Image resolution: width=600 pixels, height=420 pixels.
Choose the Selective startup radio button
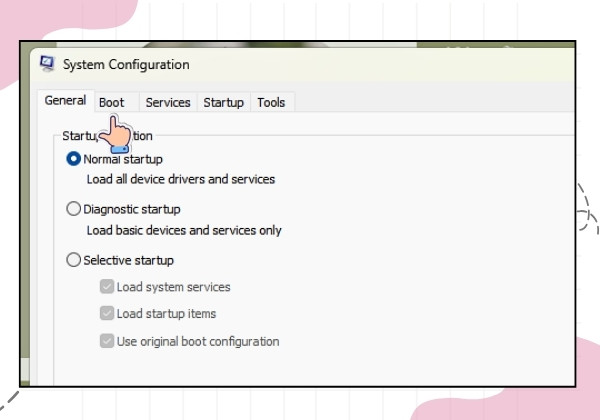(73, 260)
